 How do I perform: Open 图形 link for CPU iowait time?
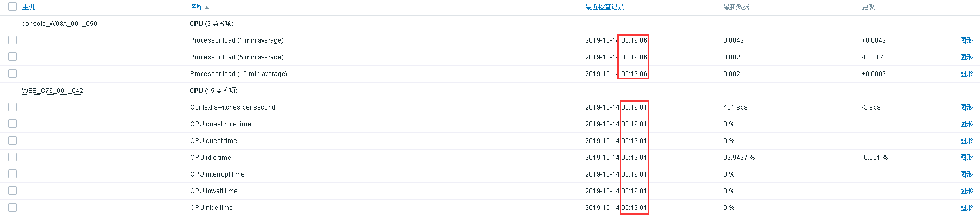(x=966, y=191)
